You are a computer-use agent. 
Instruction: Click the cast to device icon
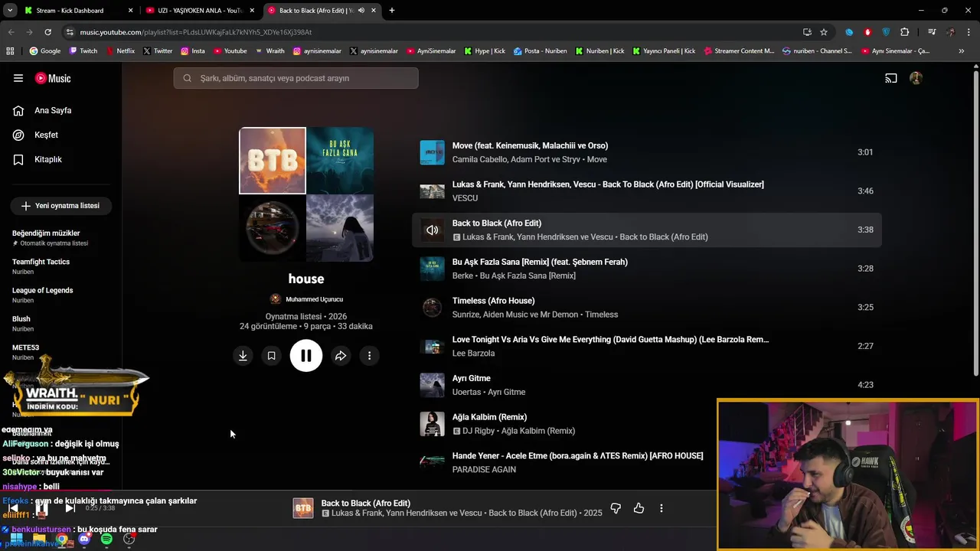coord(891,78)
